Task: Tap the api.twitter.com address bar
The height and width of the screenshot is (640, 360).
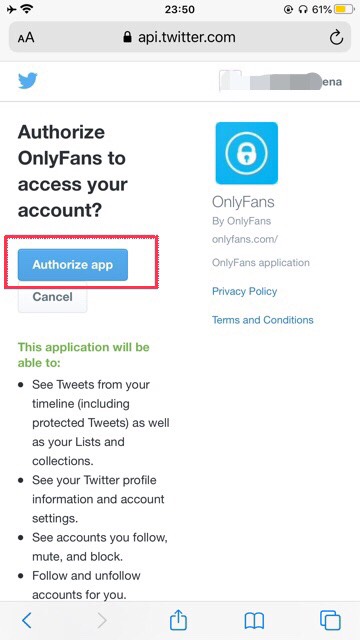Action: pos(180,38)
